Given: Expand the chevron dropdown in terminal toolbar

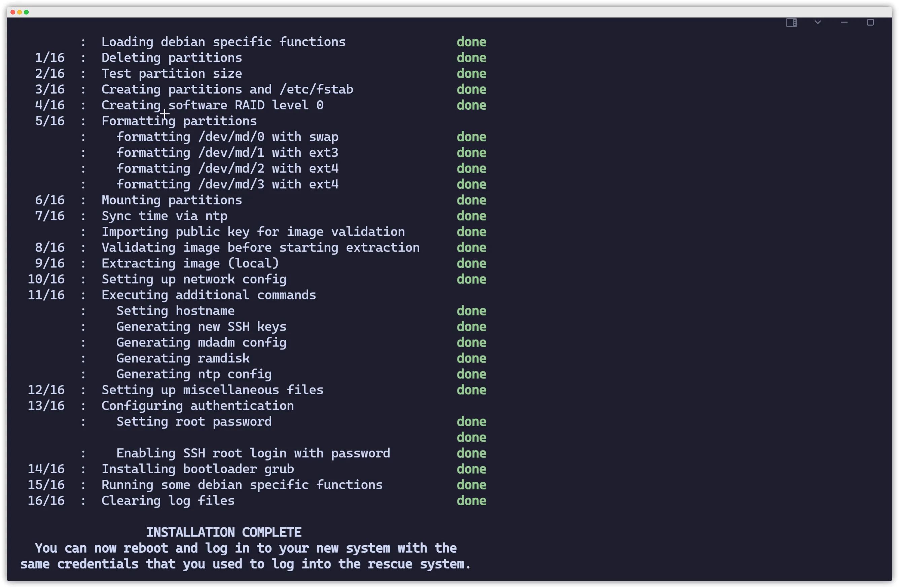Looking at the screenshot, I should pyautogui.click(x=817, y=22).
